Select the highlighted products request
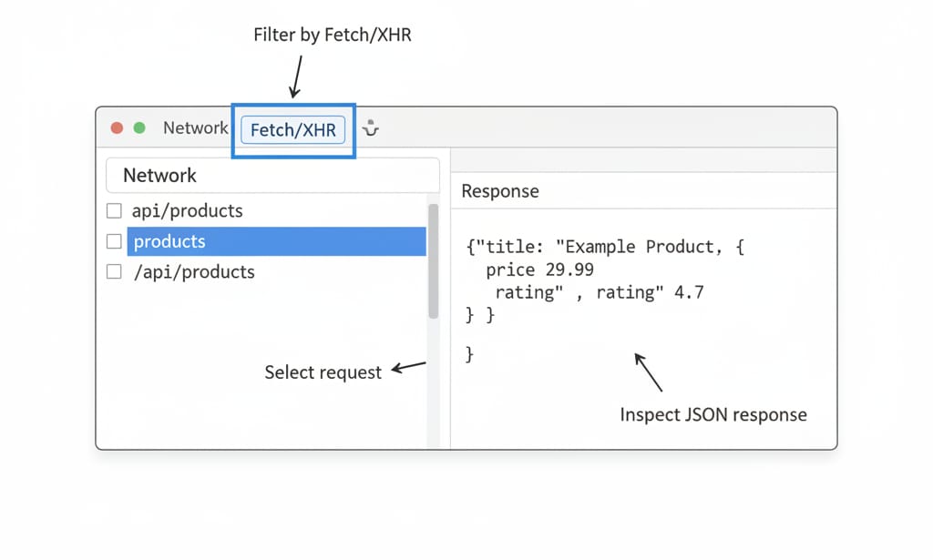 [275, 241]
